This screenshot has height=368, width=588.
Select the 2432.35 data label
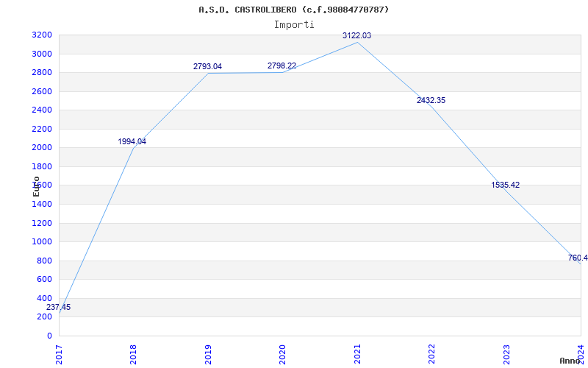[431, 100]
